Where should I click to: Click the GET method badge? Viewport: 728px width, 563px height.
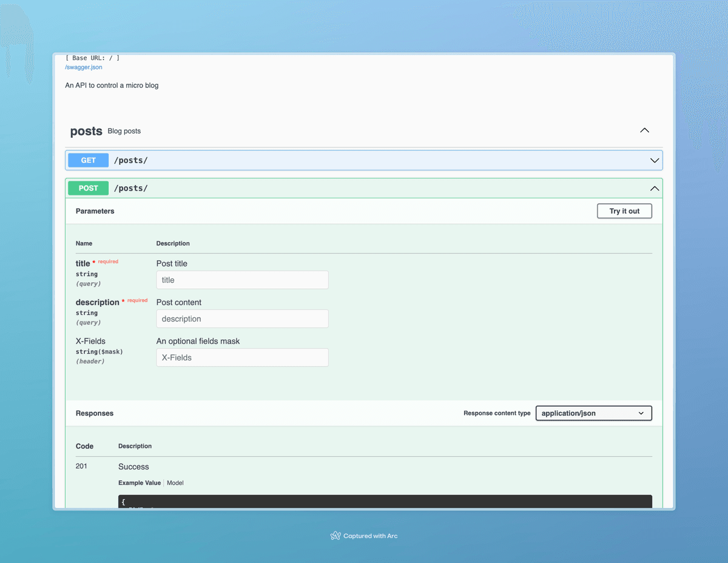tap(88, 160)
